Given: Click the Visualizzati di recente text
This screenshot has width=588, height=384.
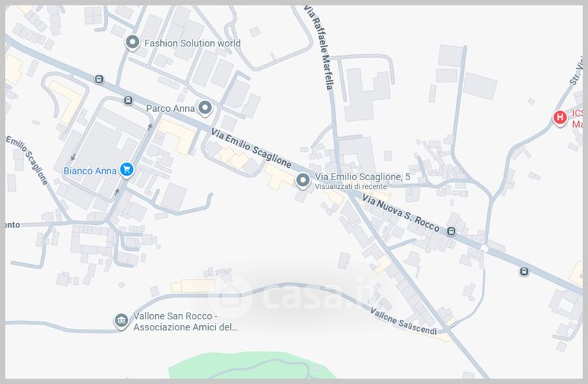Looking at the screenshot, I should click(x=351, y=186).
